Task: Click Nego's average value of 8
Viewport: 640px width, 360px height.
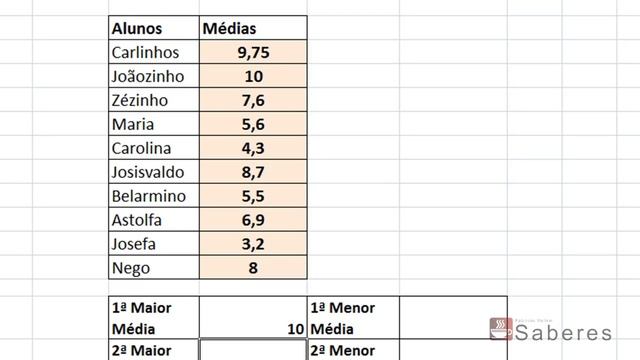Action: tap(253, 268)
